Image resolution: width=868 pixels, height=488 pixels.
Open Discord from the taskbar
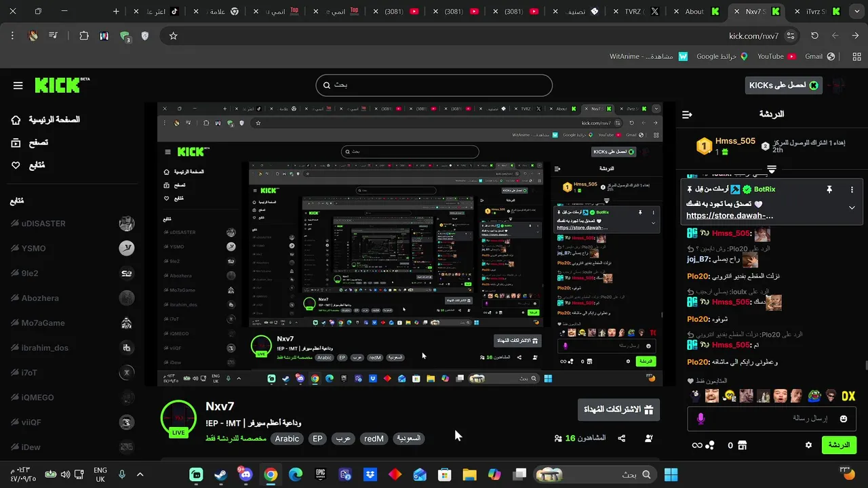click(x=245, y=474)
